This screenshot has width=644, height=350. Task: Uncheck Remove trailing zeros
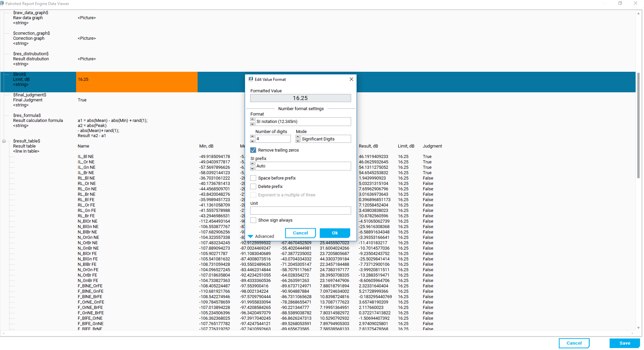pos(253,150)
